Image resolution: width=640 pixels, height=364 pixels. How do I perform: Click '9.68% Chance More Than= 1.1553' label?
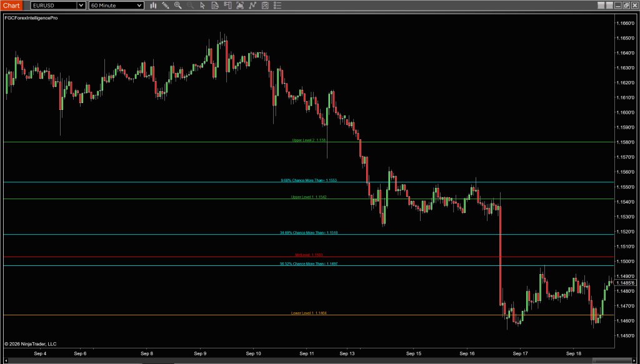(309, 180)
